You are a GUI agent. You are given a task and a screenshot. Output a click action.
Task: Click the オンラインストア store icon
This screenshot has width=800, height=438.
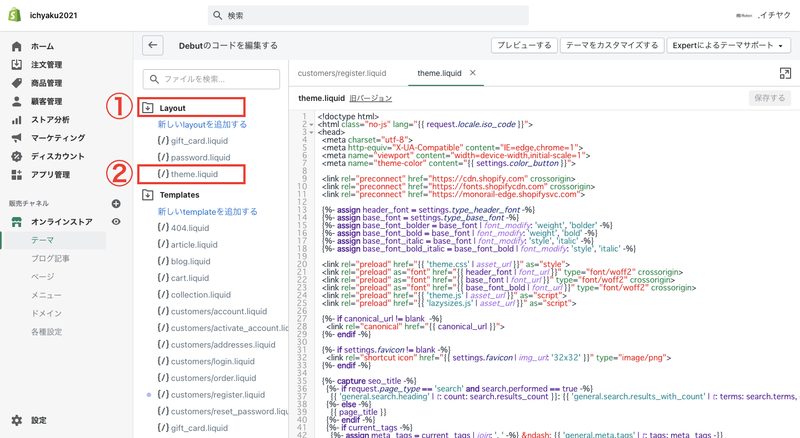(16, 222)
